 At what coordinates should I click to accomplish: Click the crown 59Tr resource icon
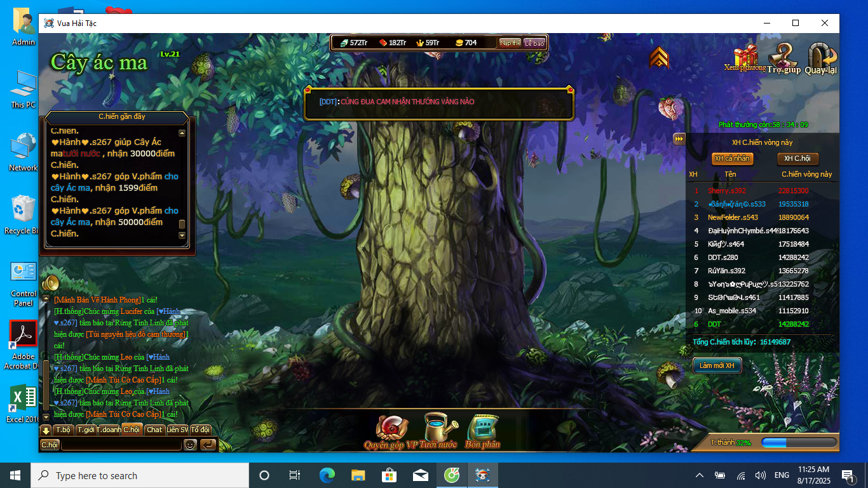(419, 43)
